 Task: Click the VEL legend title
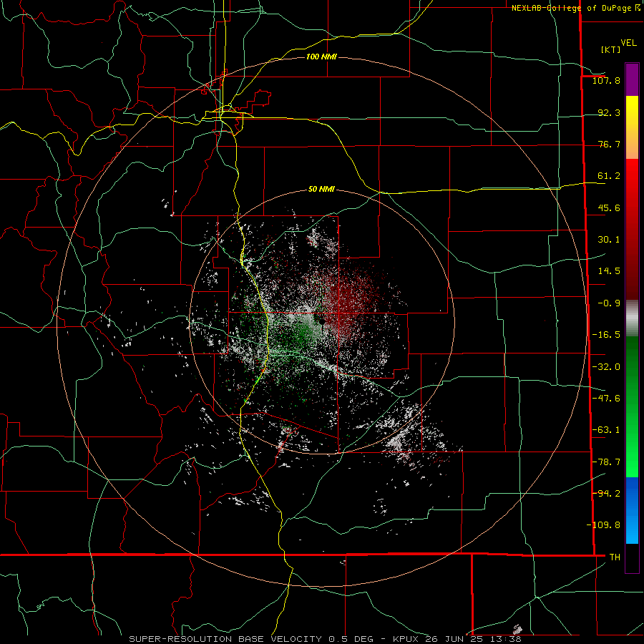628,43
